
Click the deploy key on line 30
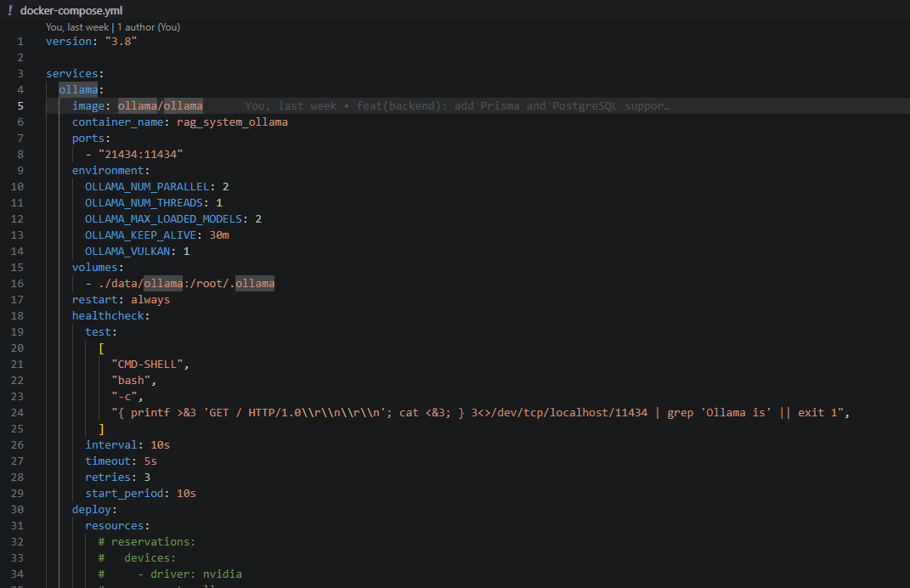[x=90, y=509]
